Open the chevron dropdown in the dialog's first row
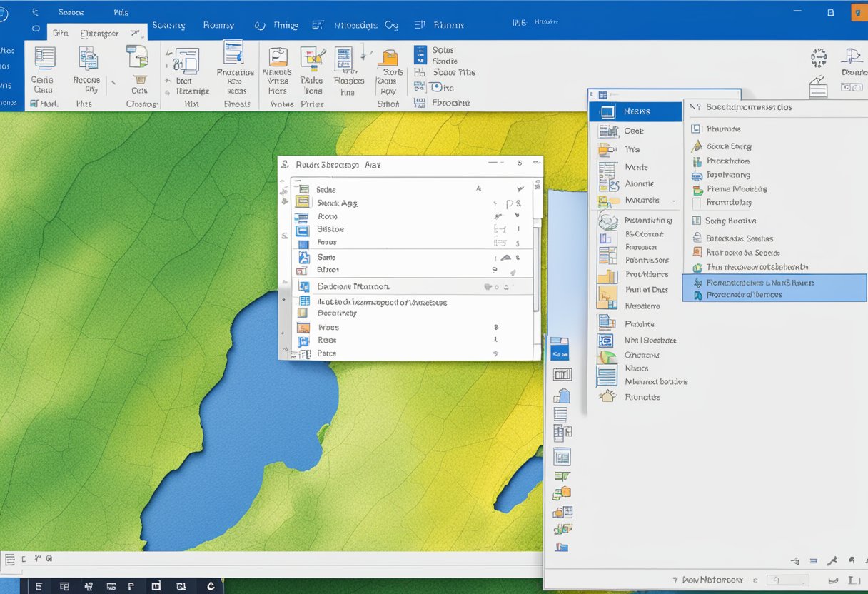Image resolution: width=868 pixels, height=594 pixels. [x=520, y=189]
